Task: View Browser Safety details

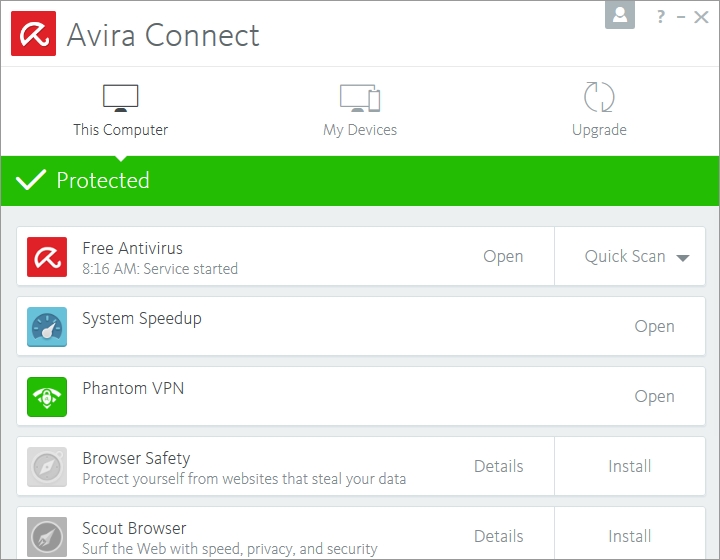Action: (x=498, y=466)
